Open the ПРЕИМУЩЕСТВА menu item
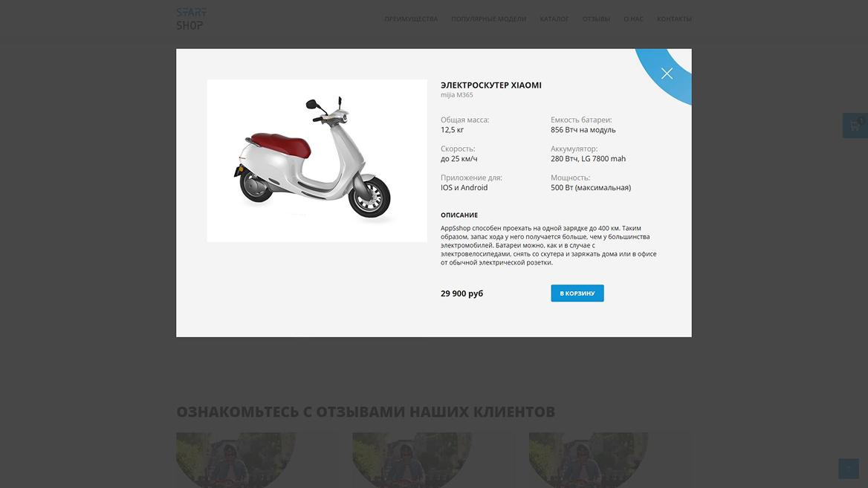 tap(411, 19)
